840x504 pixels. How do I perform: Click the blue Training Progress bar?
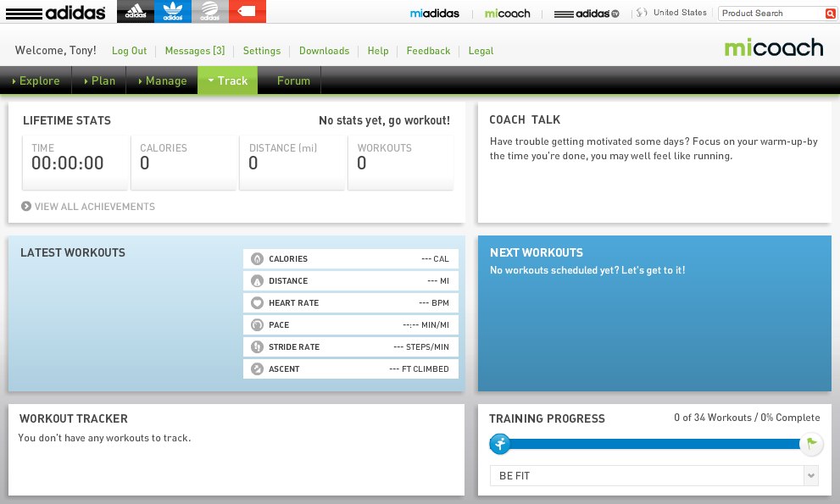pyautogui.click(x=654, y=444)
